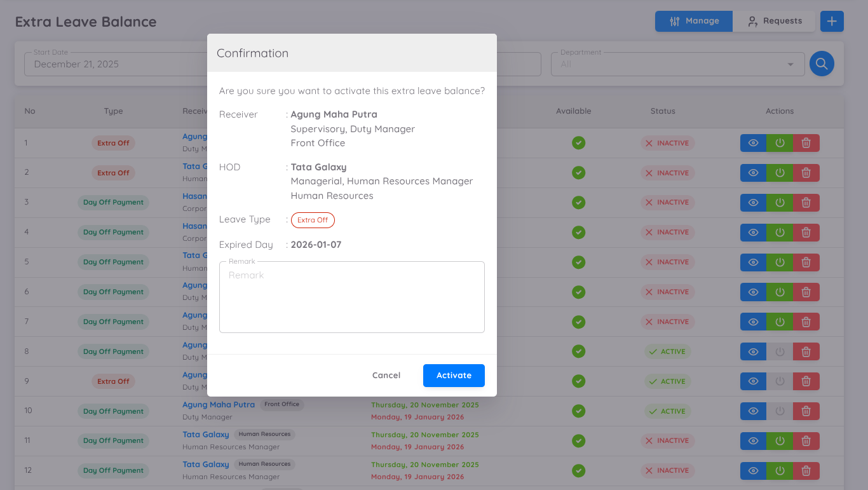The height and width of the screenshot is (490, 868).
Task: View details of row 3 eye icon
Action: click(x=753, y=203)
